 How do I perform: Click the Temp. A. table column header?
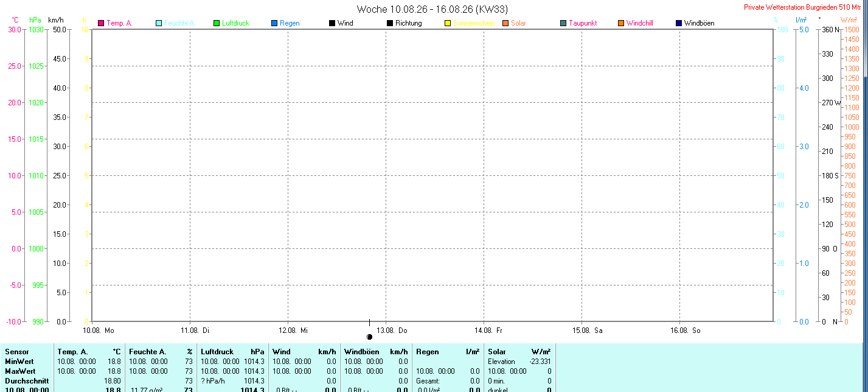[72, 352]
